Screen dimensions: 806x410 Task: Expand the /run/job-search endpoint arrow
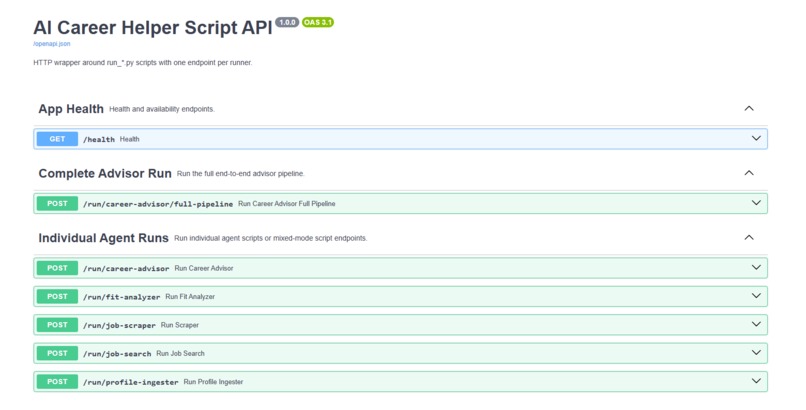756,352
